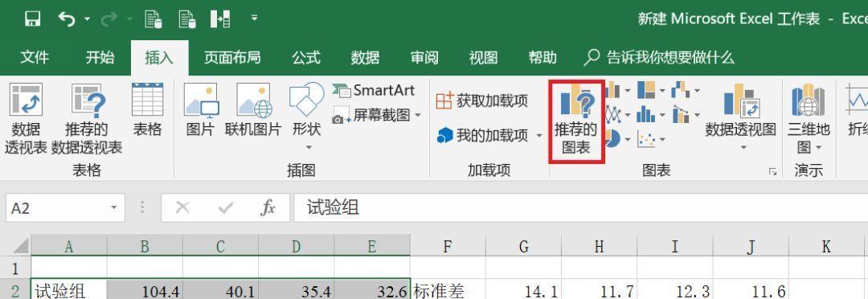Open the 三维地图 button

tap(809, 118)
